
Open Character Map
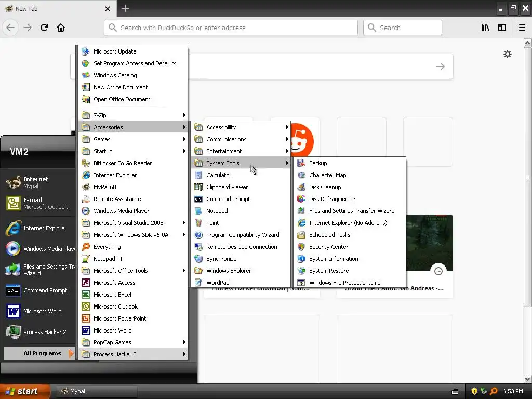click(350, 175)
